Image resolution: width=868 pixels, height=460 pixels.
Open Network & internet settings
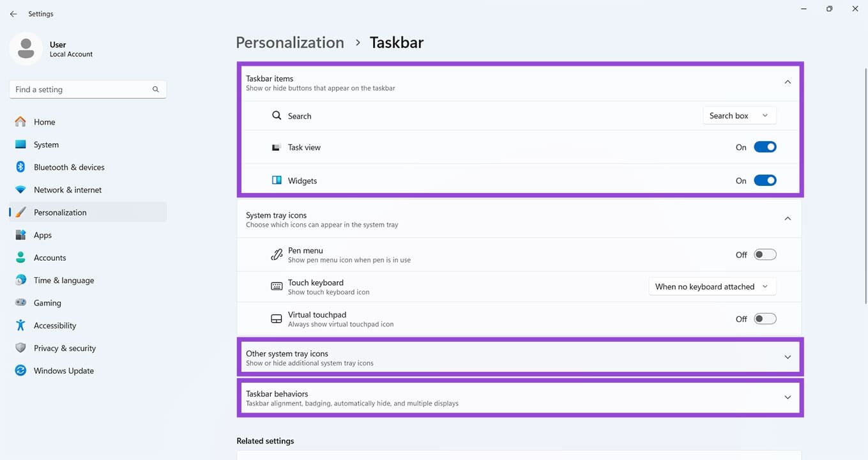pos(20,190)
